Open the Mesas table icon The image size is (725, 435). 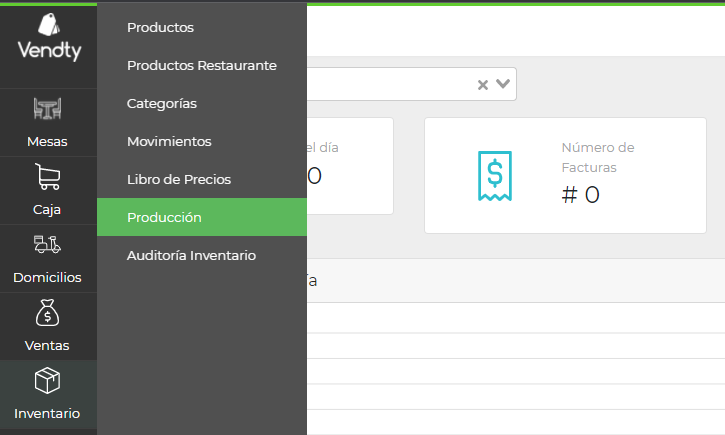pyautogui.click(x=47, y=109)
